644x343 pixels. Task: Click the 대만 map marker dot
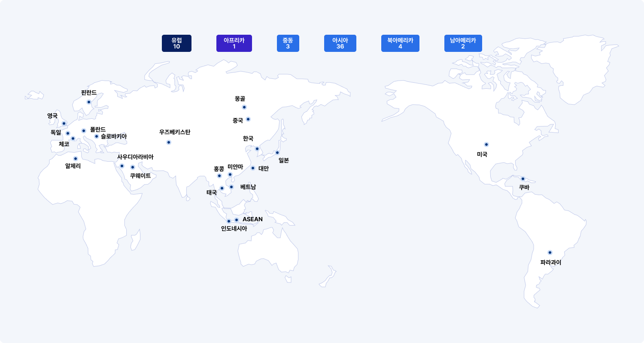point(253,168)
